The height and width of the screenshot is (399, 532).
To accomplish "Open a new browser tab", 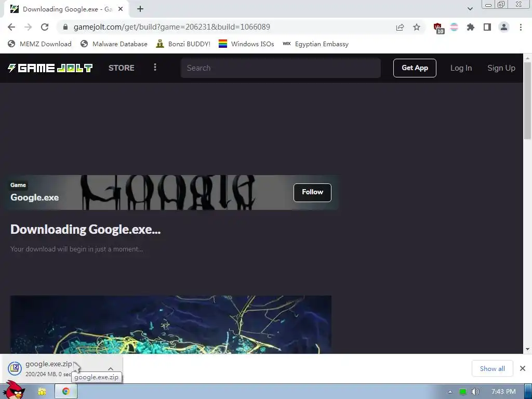I will (140, 9).
